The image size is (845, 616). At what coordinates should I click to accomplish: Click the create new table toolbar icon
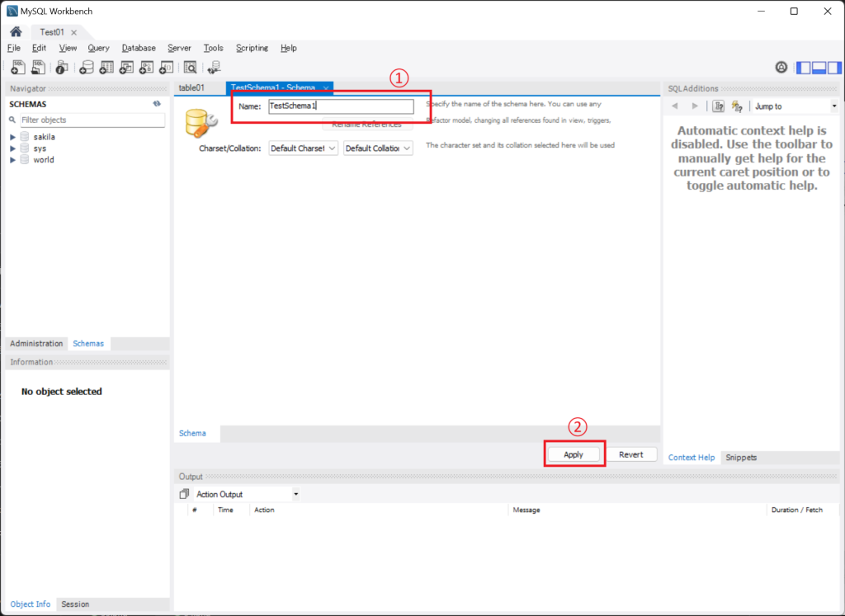point(106,68)
